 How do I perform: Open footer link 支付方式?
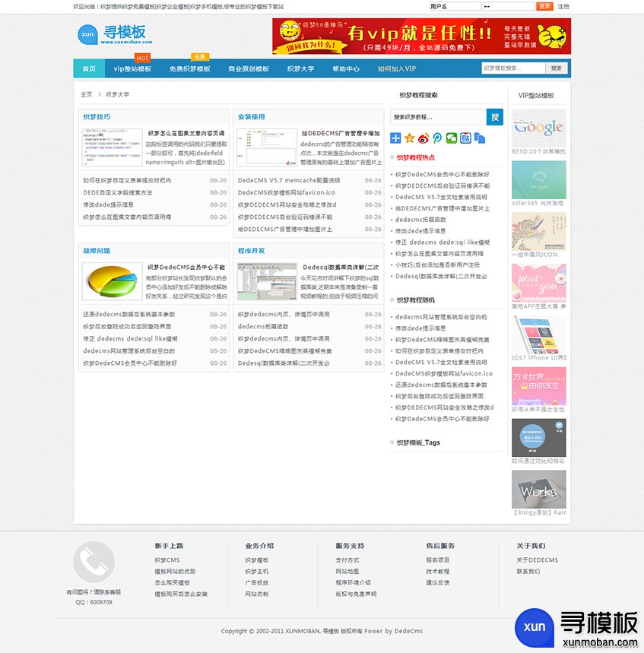tap(347, 560)
